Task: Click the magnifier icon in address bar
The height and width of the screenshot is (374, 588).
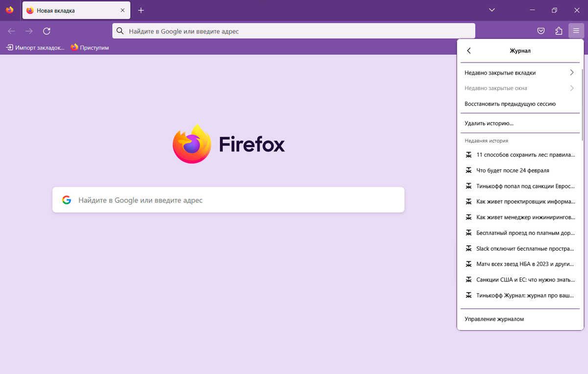Action: coord(120,31)
